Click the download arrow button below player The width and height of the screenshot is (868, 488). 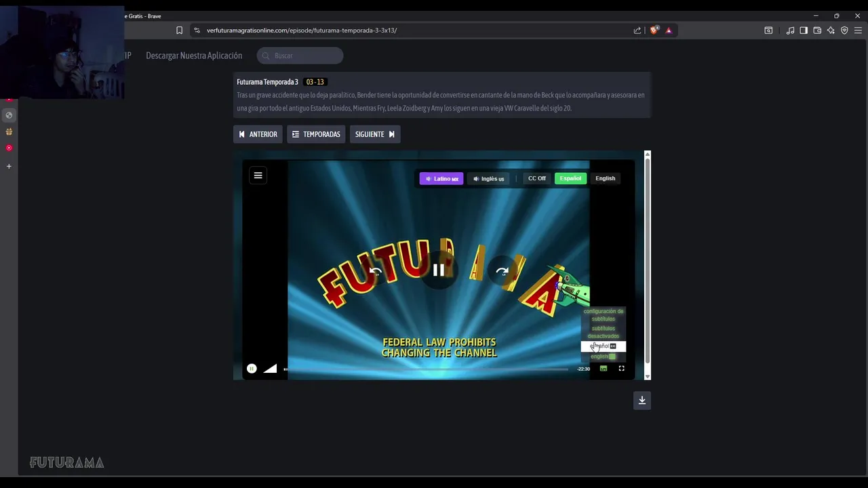(x=642, y=401)
